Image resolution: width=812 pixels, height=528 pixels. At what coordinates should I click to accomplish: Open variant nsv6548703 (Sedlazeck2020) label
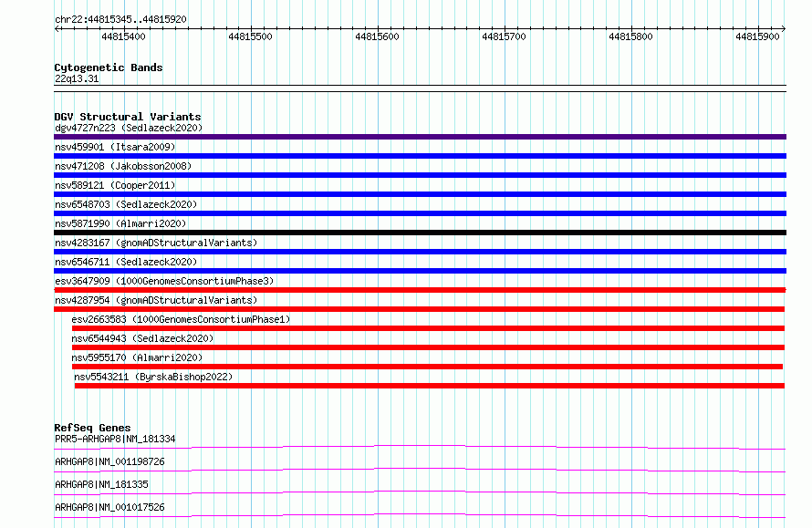coord(126,204)
